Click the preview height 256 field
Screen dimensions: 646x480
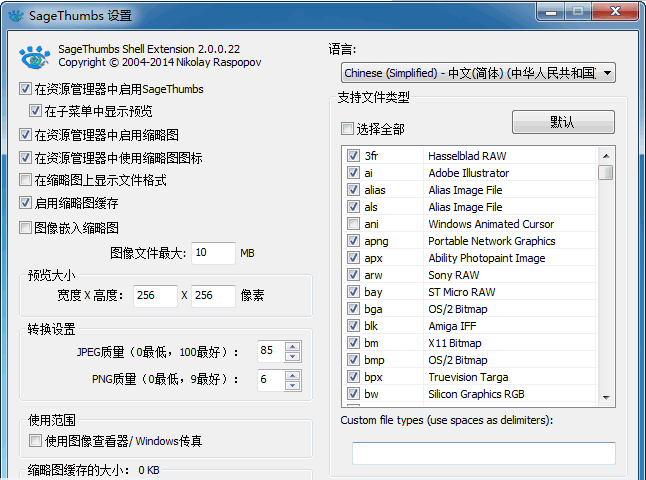tap(213, 295)
